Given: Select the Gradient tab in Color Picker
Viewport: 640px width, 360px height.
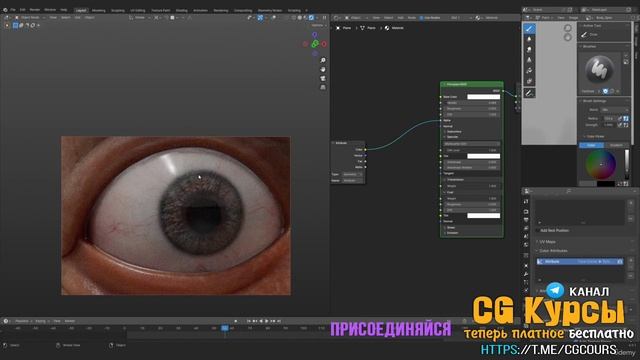Looking at the screenshot, I should (616, 145).
